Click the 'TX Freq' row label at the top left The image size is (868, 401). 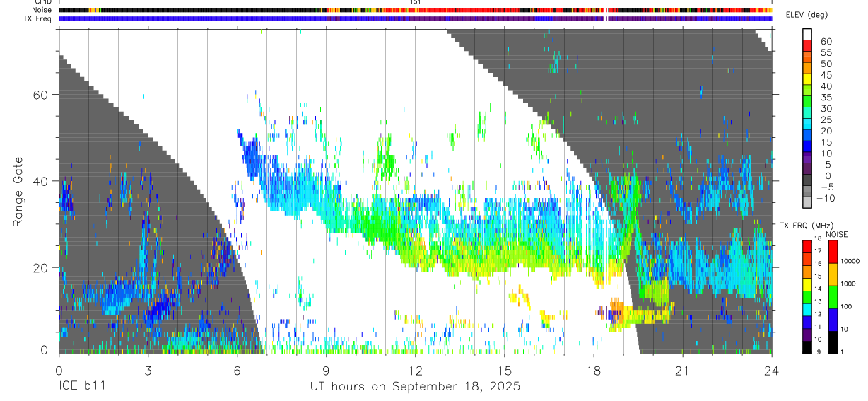click(x=38, y=18)
